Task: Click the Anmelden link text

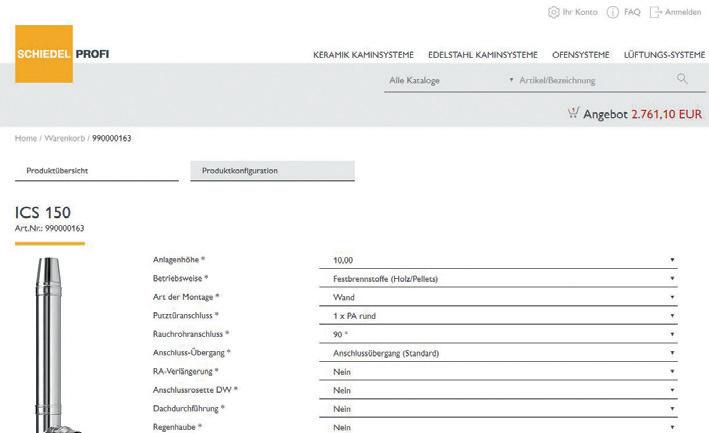Action: click(x=683, y=12)
